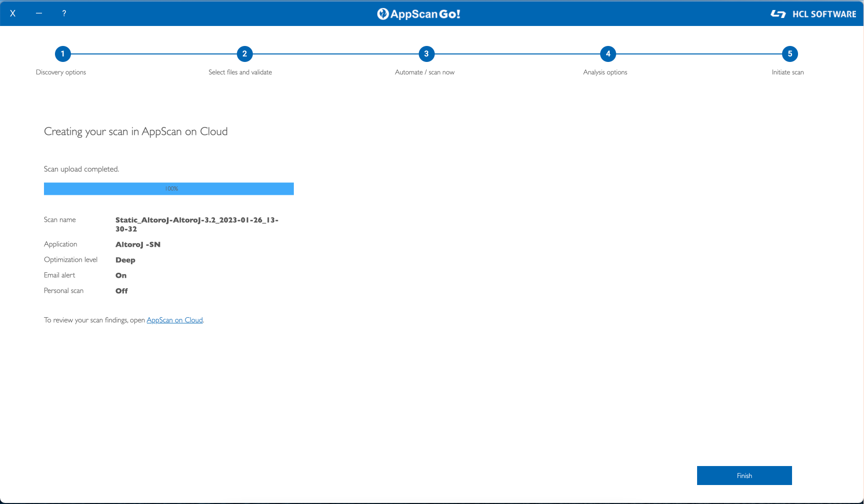Click the Scan upload completed status text
This screenshot has height=504, width=864.
(x=81, y=169)
